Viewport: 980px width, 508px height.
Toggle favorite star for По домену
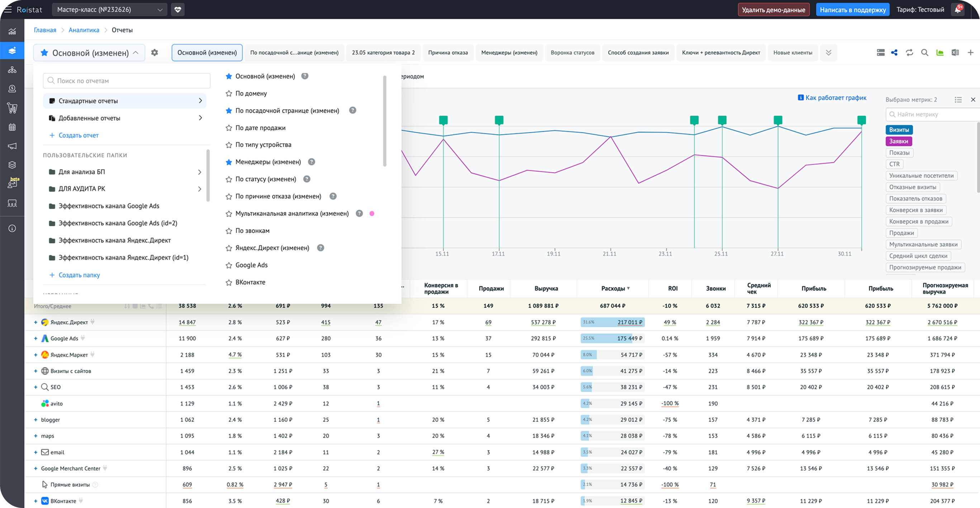[x=229, y=94]
